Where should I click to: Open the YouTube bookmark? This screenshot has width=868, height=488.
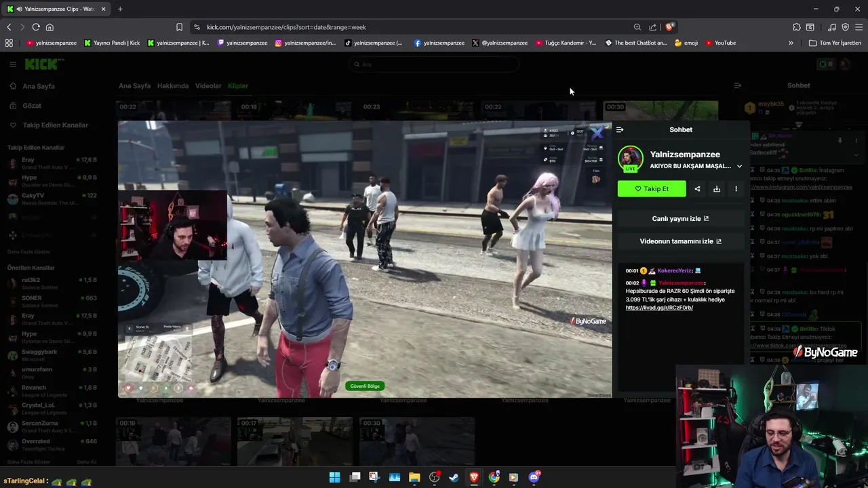[720, 43]
